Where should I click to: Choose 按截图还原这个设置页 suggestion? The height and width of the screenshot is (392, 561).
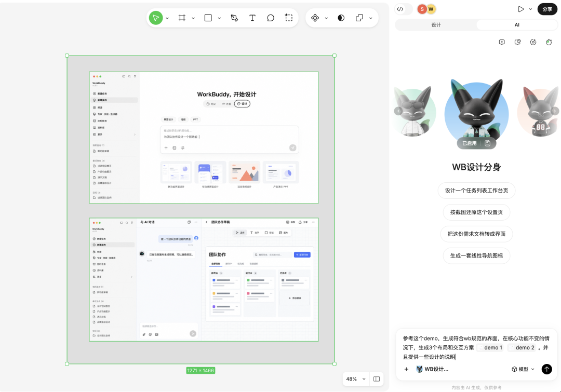[476, 212]
